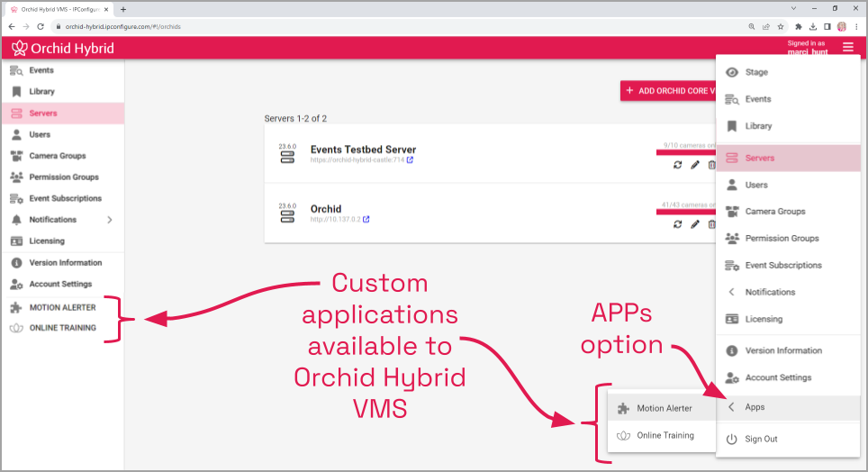Delete the Events Testbed Server

tap(711, 165)
